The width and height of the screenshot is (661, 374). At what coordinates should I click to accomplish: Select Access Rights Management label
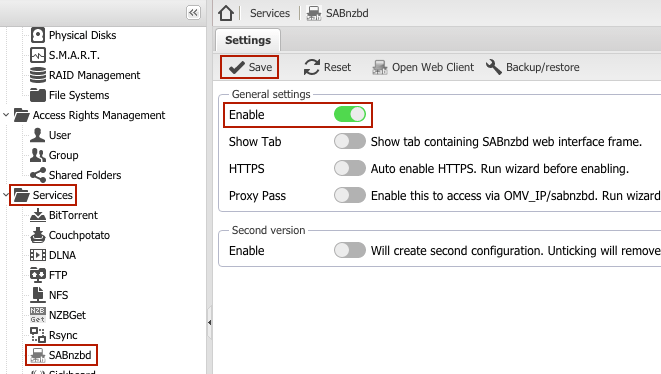[x=99, y=115]
